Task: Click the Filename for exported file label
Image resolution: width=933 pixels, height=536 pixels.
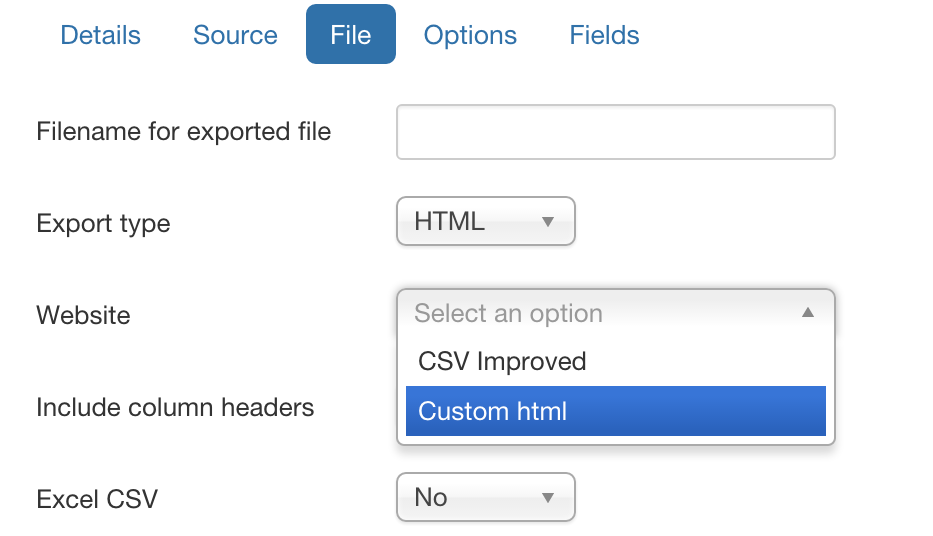Action: (183, 132)
